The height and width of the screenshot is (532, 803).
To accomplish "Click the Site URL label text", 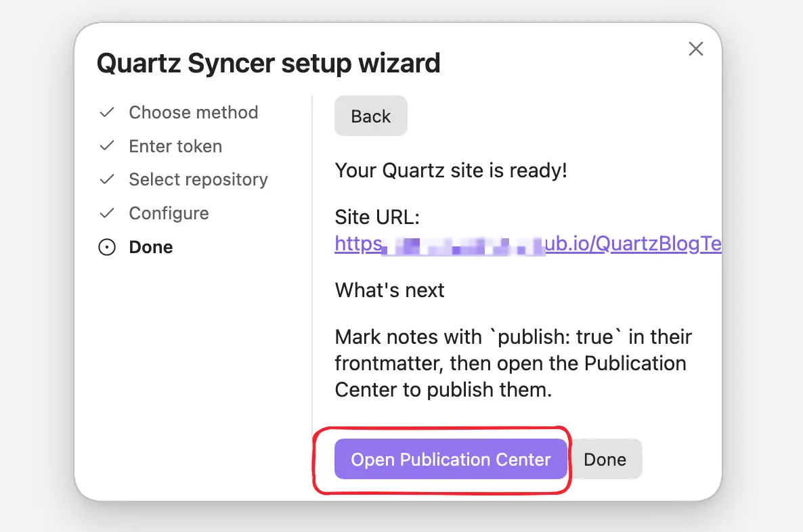I will (377, 217).
